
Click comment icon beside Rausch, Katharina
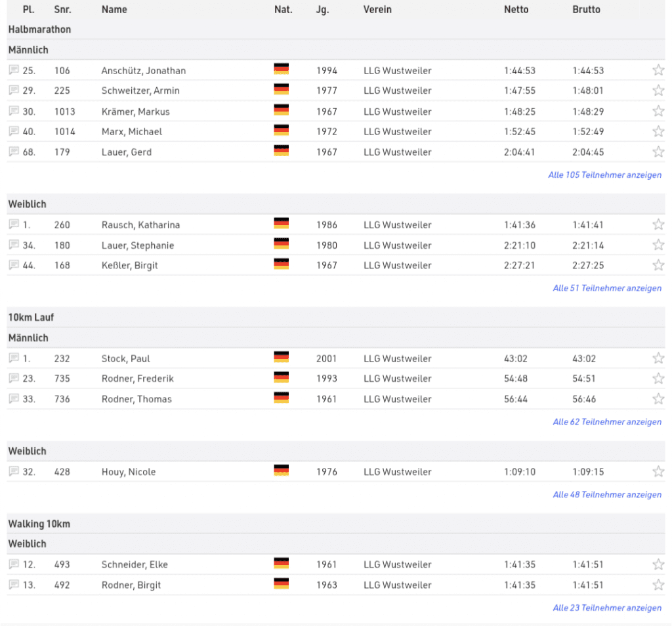click(14, 224)
